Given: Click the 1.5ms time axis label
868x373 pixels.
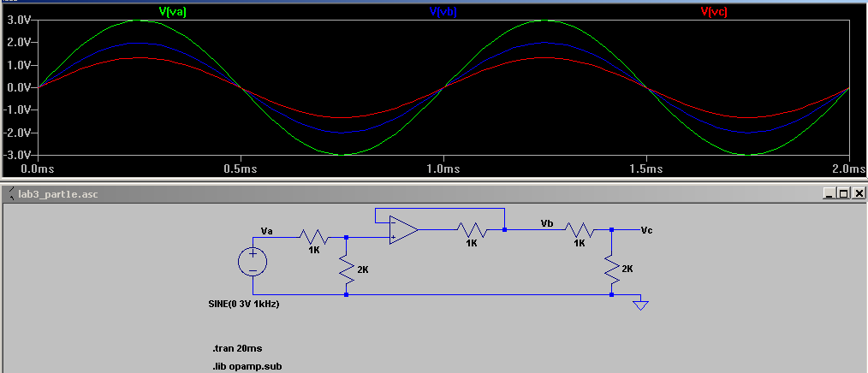Looking at the screenshot, I should [646, 169].
